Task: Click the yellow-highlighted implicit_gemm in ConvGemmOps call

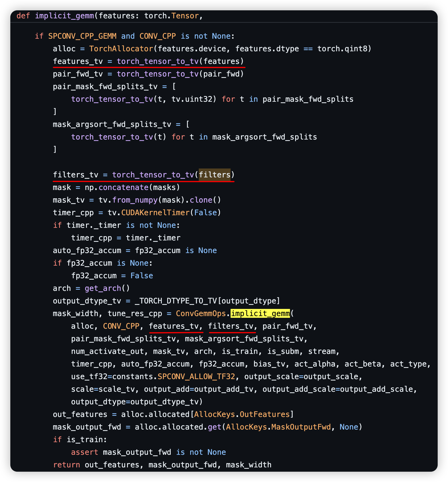Action: pyautogui.click(x=260, y=314)
